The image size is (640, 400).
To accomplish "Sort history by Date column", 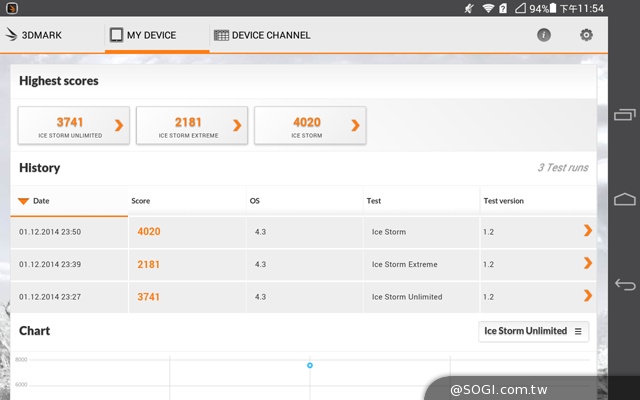I will click(40, 201).
